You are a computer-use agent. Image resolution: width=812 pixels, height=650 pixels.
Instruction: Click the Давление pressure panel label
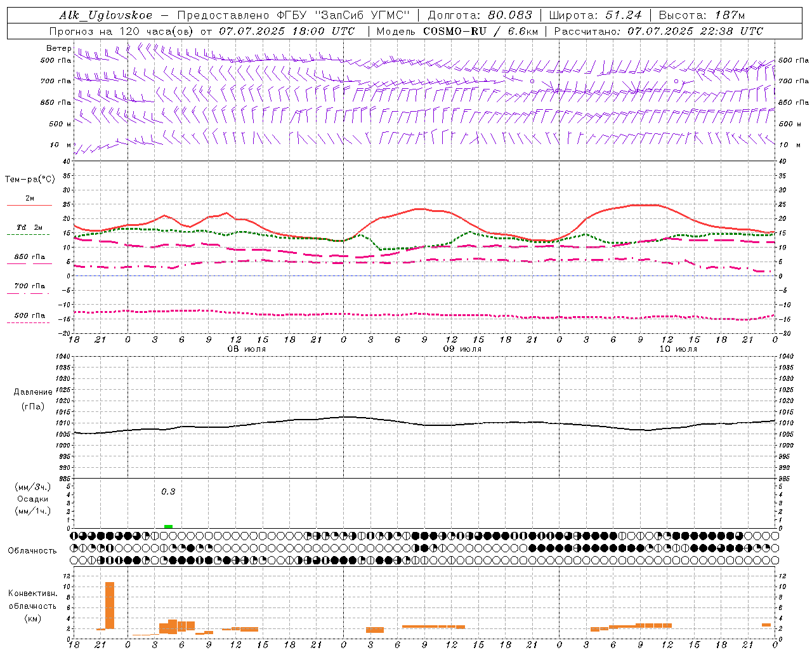click(32, 392)
